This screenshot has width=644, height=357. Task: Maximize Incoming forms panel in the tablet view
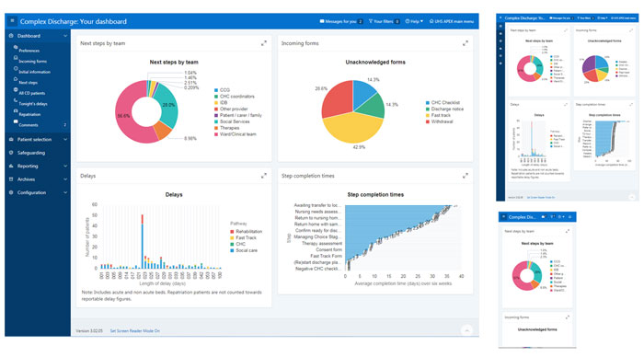631,30
